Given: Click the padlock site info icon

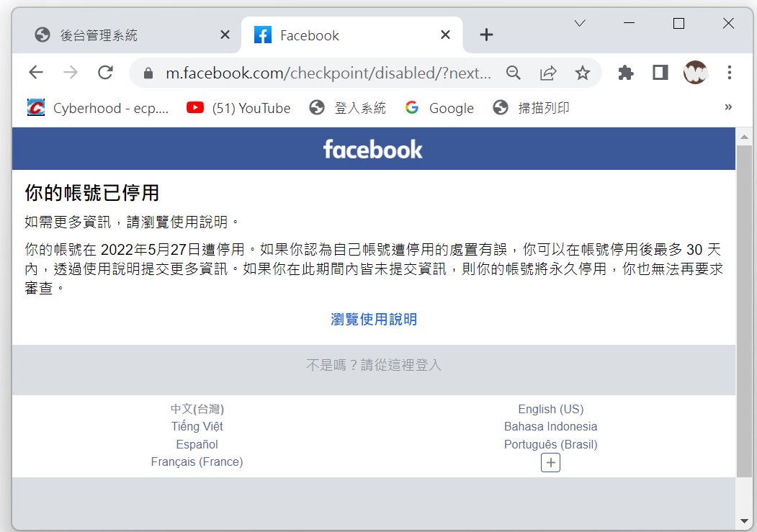Looking at the screenshot, I should [148, 73].
